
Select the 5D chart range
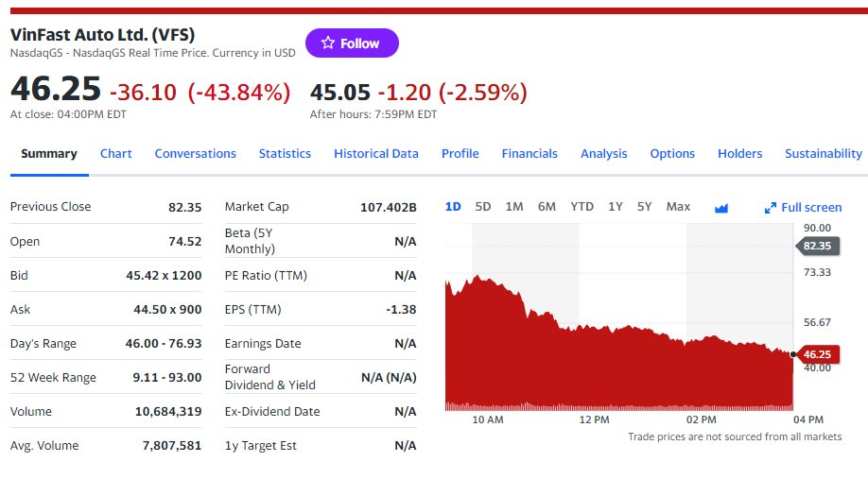[x=483, y=207]
